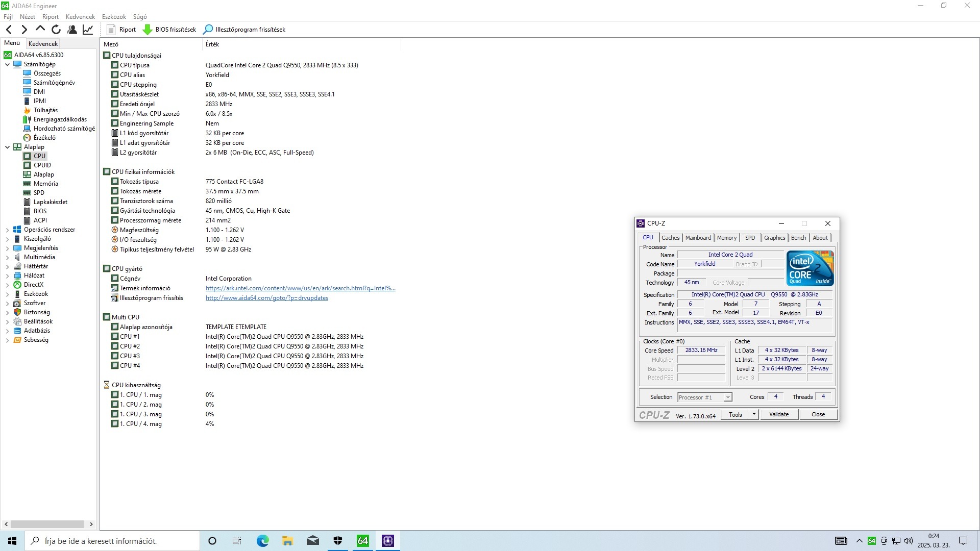Open the Nézet menu
This screenshot has height=551, width=980.
28,17
